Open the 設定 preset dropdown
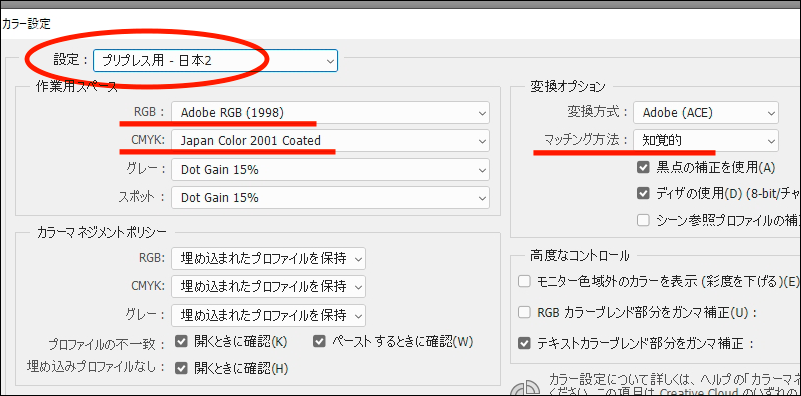 click(x=215, y=60)
